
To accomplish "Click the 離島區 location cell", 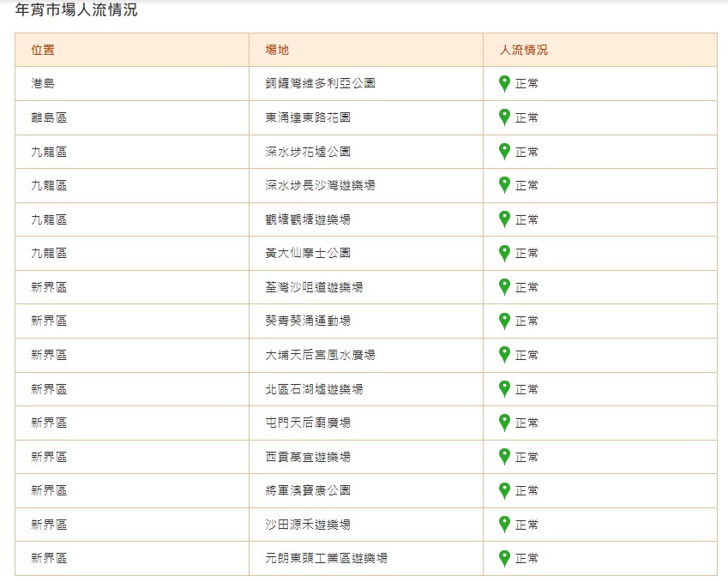I will tap(49, 117).
